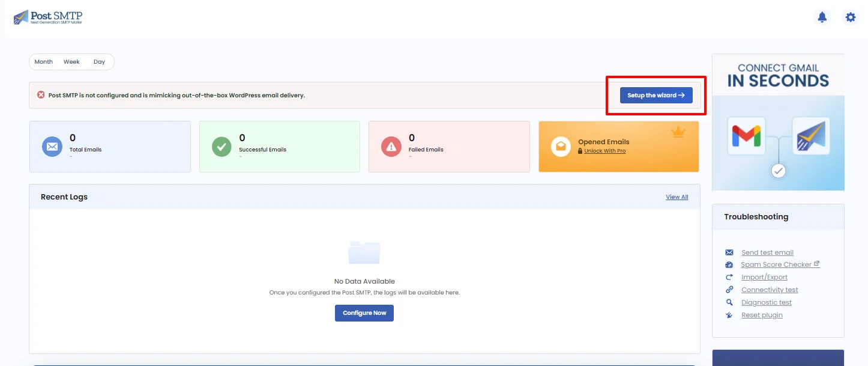Click the Send test email envelope icon

click(729, 252)
